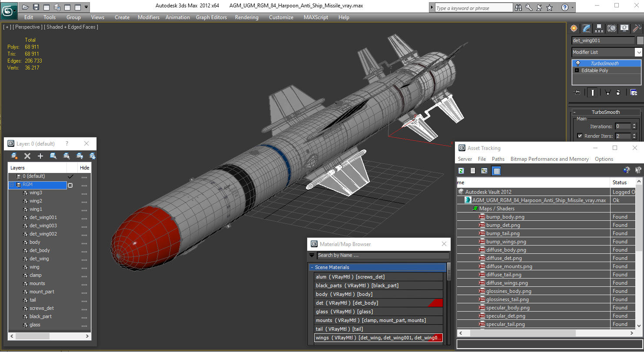The height and width of the screenshot is (352, 644).
Task: Click Make Unique icon in modifier stack
Action: [x=607, y=92]
